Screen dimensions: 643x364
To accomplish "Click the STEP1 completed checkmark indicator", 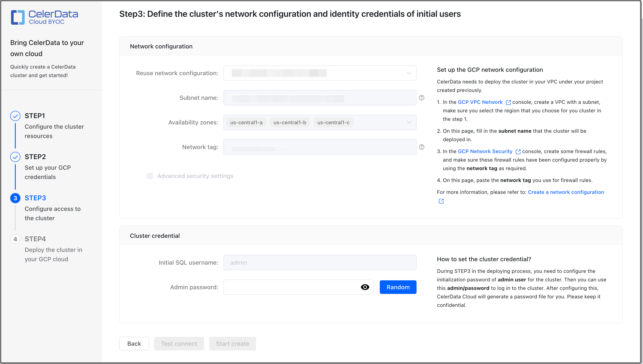I will pyautogui.click(x=15, y=116).
